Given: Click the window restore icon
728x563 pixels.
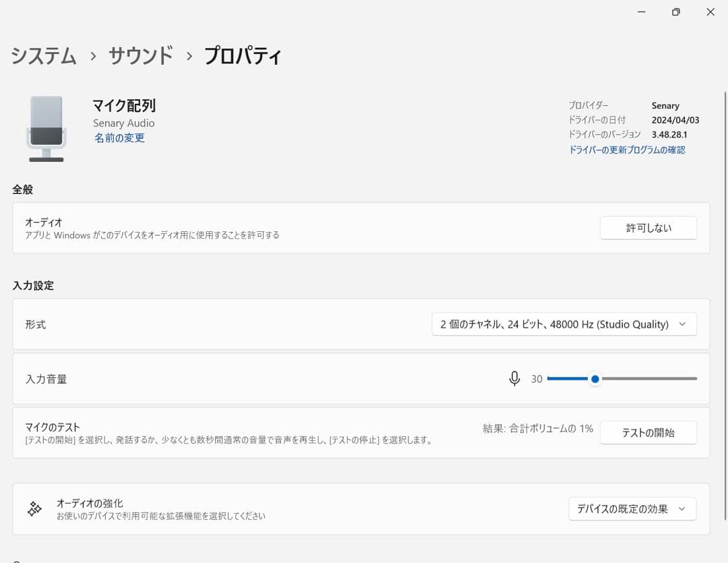Looking at the screenshot, I should [x=675, y=11].
